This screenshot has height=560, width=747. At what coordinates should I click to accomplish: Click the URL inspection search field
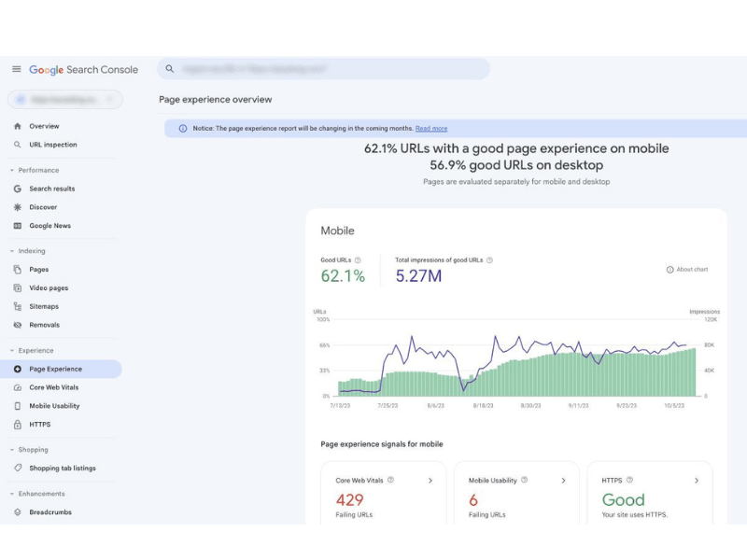click(323, 68)
